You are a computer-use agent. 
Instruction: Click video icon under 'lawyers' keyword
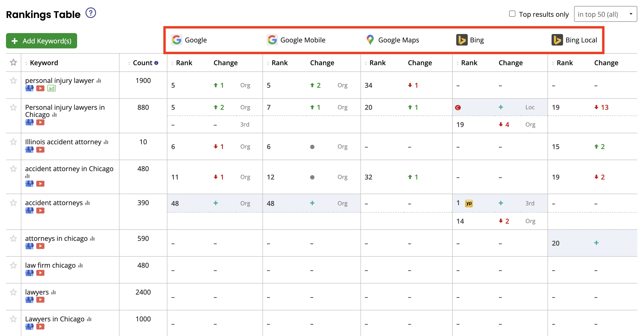40,300
